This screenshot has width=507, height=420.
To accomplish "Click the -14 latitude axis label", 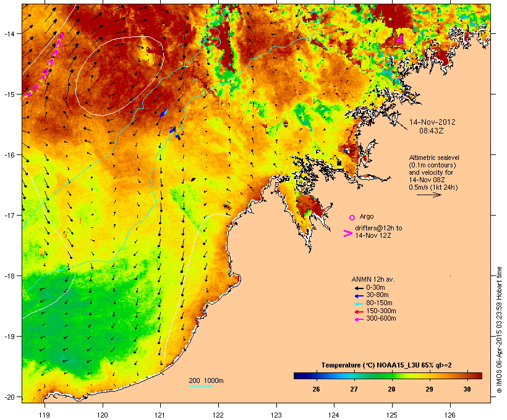I will [9, 34].
